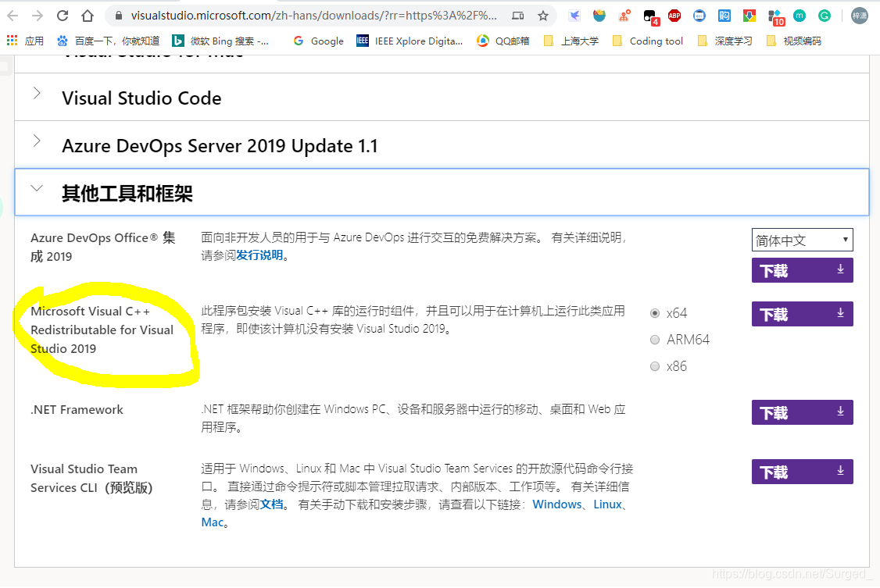Viewport: 880px width, 588px height.
Task: Open the 上海大学 bookmark folder
Action: (x=571, y=41)
